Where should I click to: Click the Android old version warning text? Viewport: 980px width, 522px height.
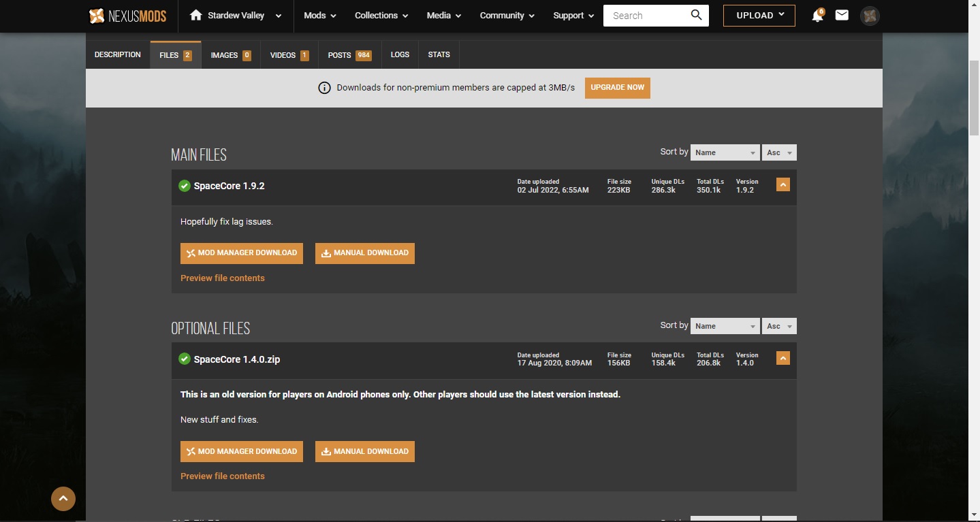[400, 395]
